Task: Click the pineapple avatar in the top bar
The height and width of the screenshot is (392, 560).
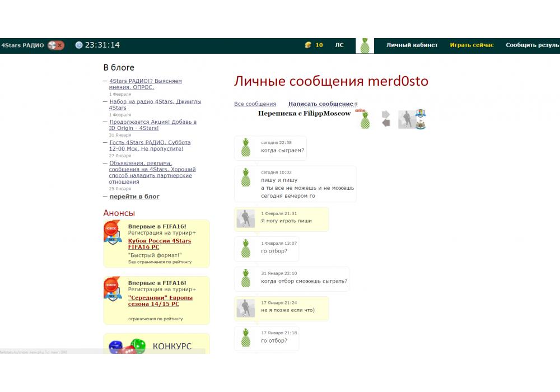Action: coord(365,46)
